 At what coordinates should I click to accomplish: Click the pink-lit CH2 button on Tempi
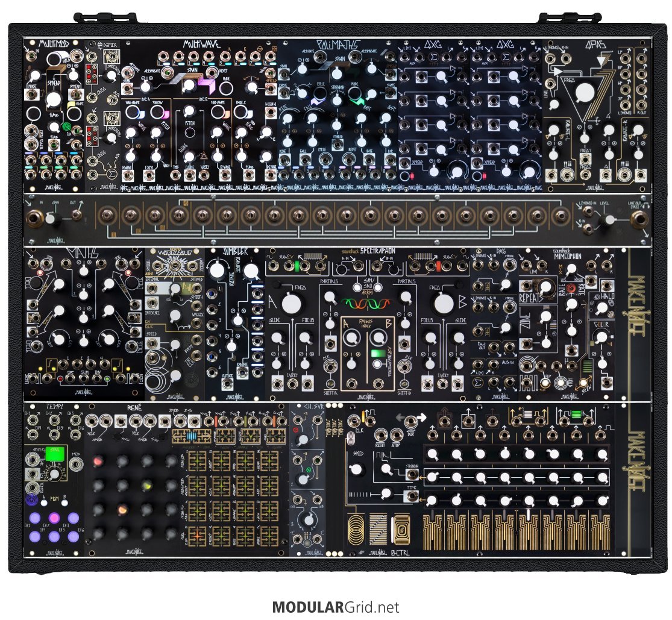pos(54,518)
